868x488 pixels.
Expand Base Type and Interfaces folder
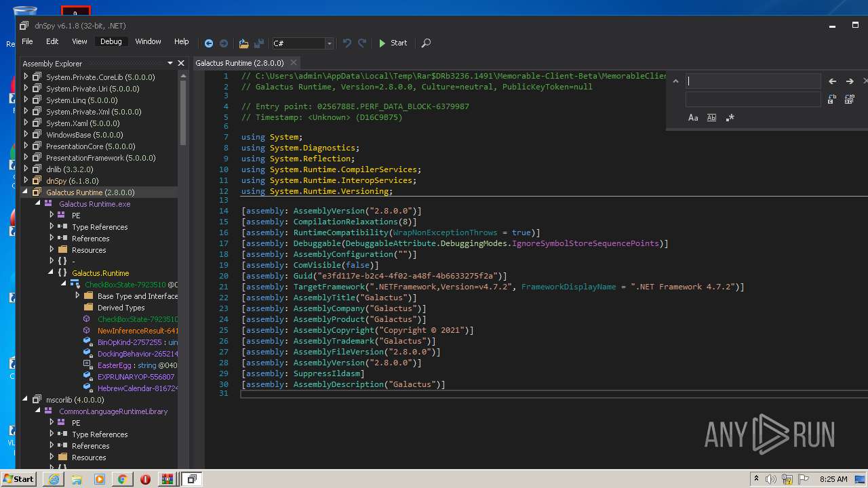[77, 296]
